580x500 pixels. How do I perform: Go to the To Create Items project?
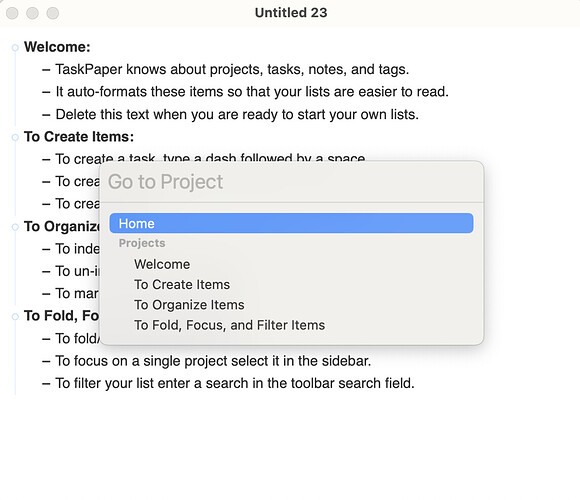click(182, 284)
